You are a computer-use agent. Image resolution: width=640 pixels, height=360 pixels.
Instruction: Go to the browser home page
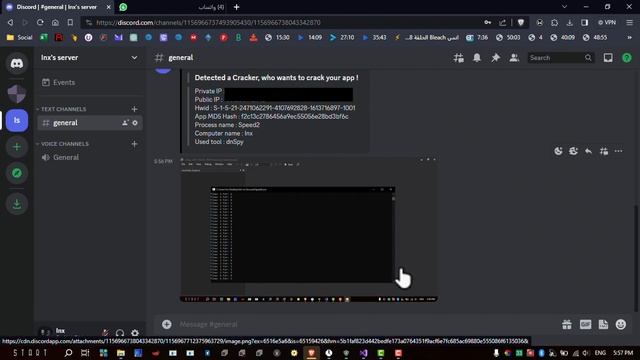click(55, 22)
